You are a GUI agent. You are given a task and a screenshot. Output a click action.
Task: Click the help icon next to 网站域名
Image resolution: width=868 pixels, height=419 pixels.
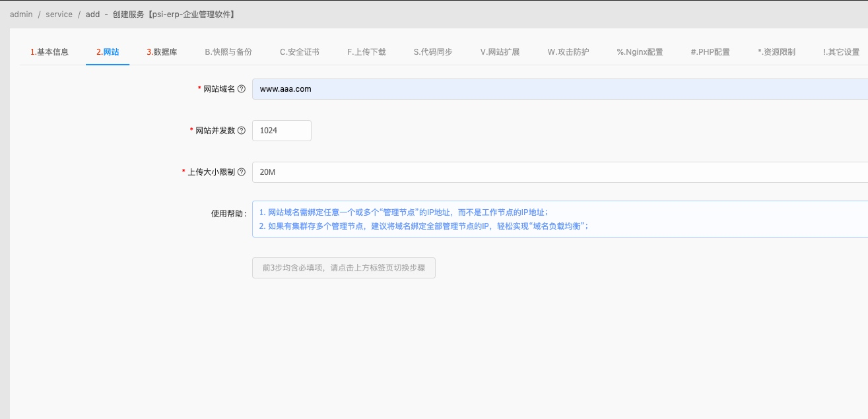click(242, 88)
